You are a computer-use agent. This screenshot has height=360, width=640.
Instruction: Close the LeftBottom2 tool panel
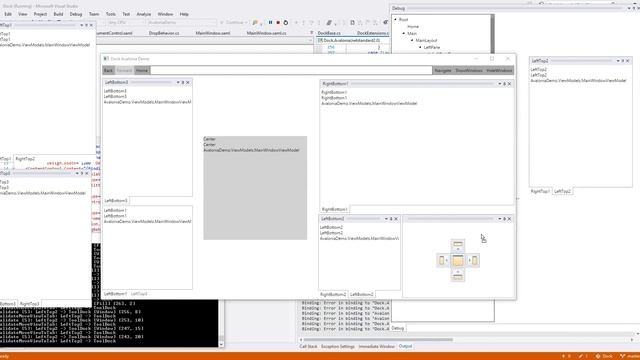(396, 219)
